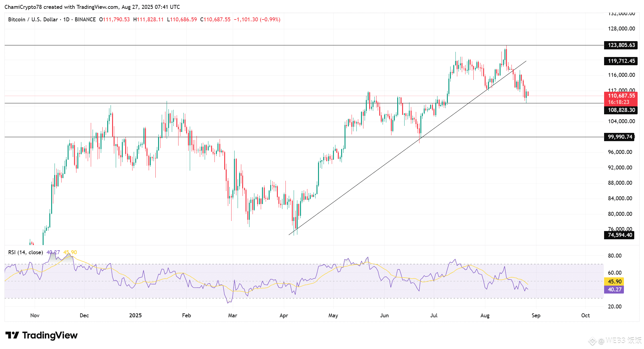The image size is (644, 349).
Task: Click the 2025 marker on time axis
Action: click(x=135, y=315)
